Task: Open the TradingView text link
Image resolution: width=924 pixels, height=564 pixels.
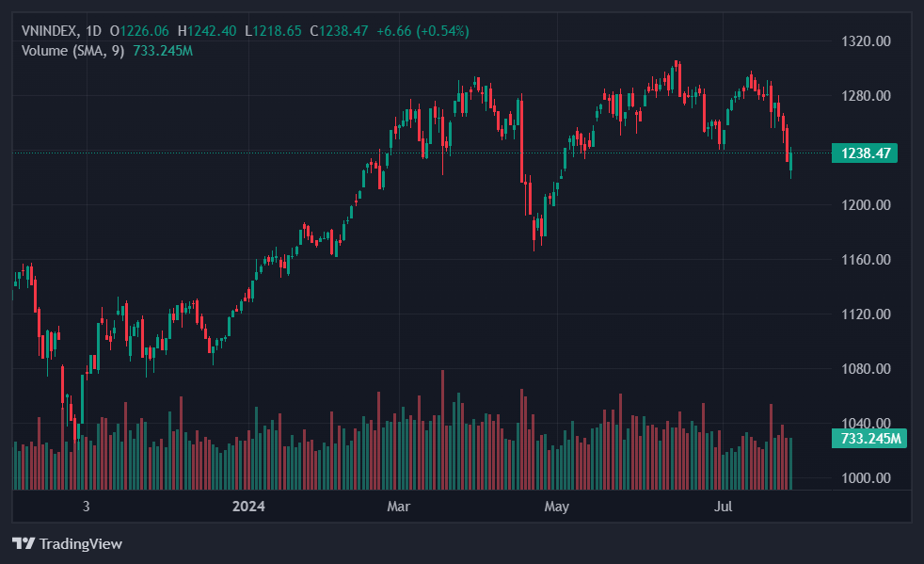Action: point(80,543)
